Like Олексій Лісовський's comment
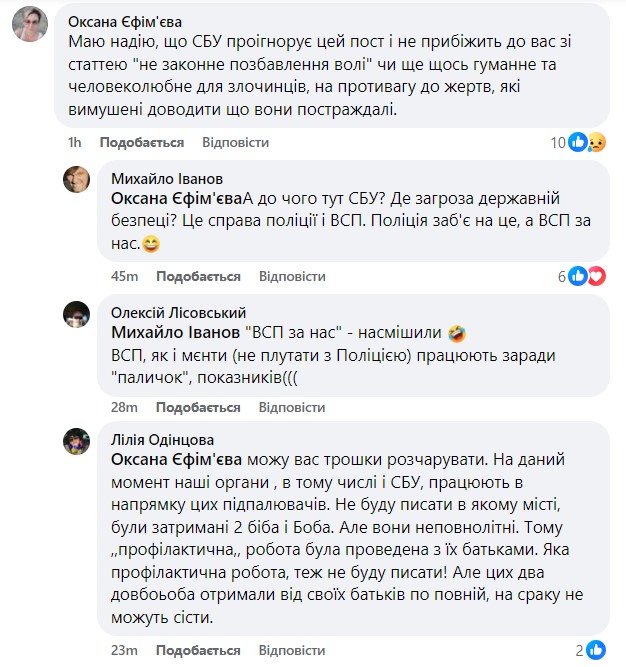Image resolution: width=626 pixels, height=667 pixels. click(199, 408)
